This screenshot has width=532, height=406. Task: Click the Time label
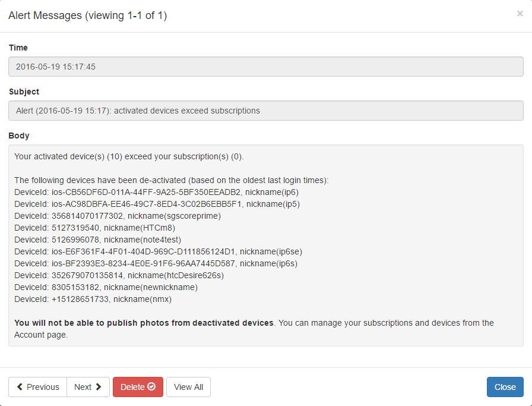pyautogui.click(x=18, y=48)
